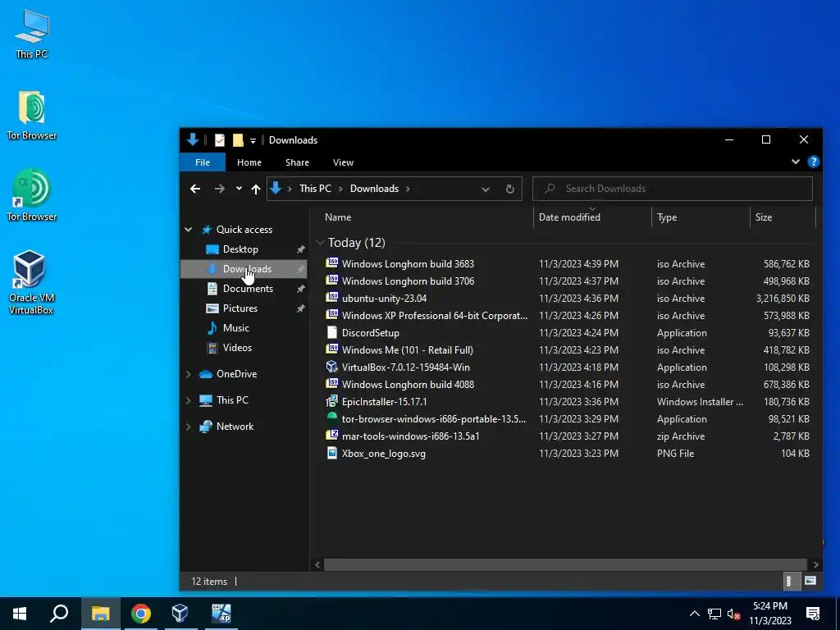The height and width of the screenshot is (630, 840).
Task: Launch the Tor Browser shortcut on desktop
Action: pos(32,195)
